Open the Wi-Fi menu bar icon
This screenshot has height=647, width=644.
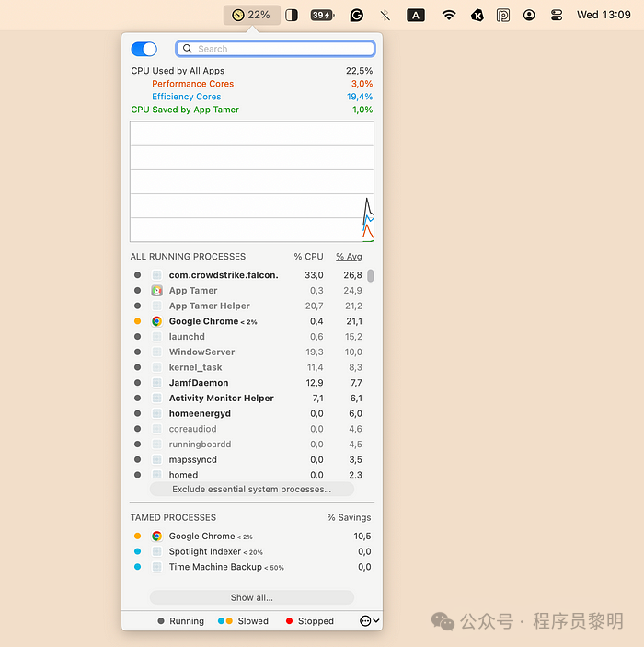coord(448,16)
